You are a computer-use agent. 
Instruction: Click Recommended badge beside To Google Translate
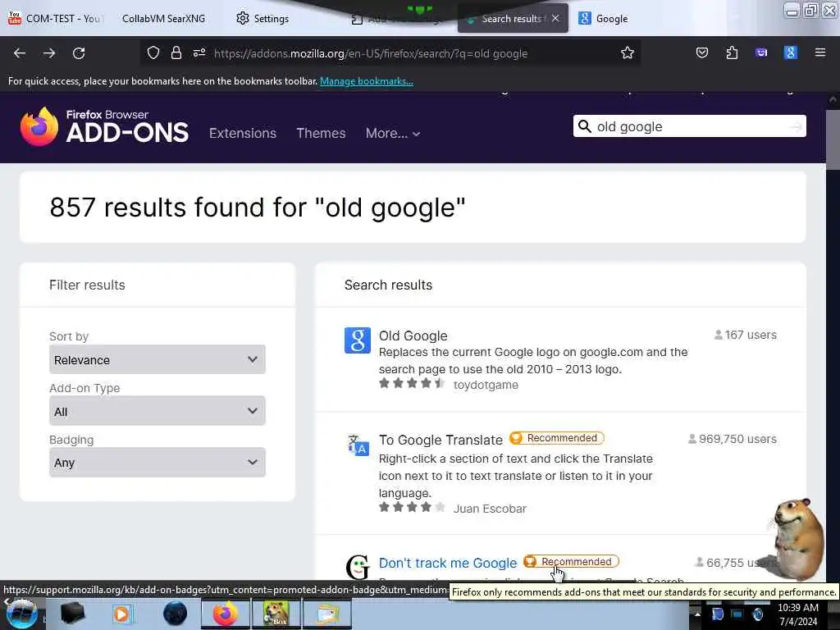coord(557,438)
